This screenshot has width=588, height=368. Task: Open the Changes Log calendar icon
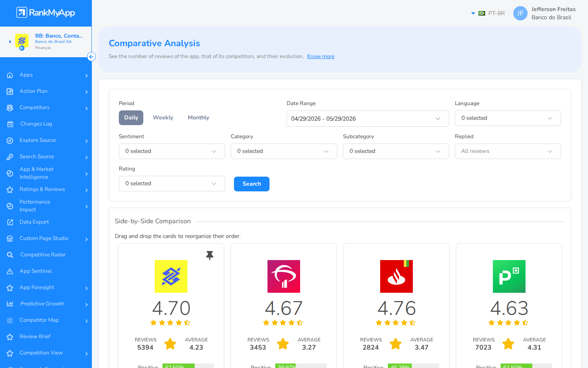[10, 124]
